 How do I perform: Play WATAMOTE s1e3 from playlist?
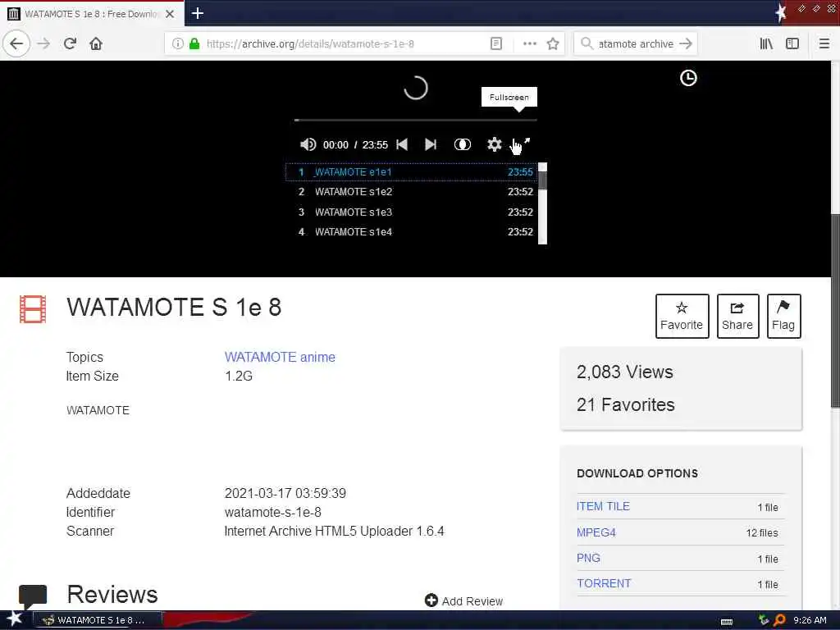pos(411,212)
